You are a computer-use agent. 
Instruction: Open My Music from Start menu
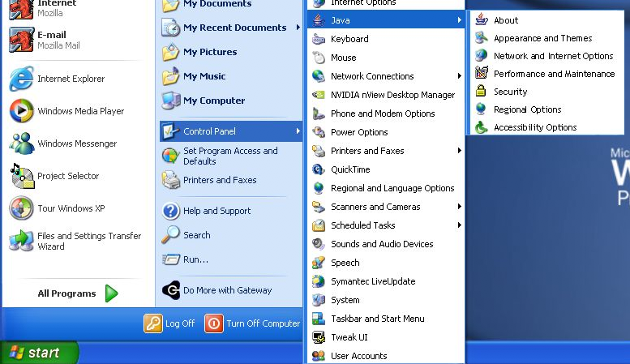point(230,76)
